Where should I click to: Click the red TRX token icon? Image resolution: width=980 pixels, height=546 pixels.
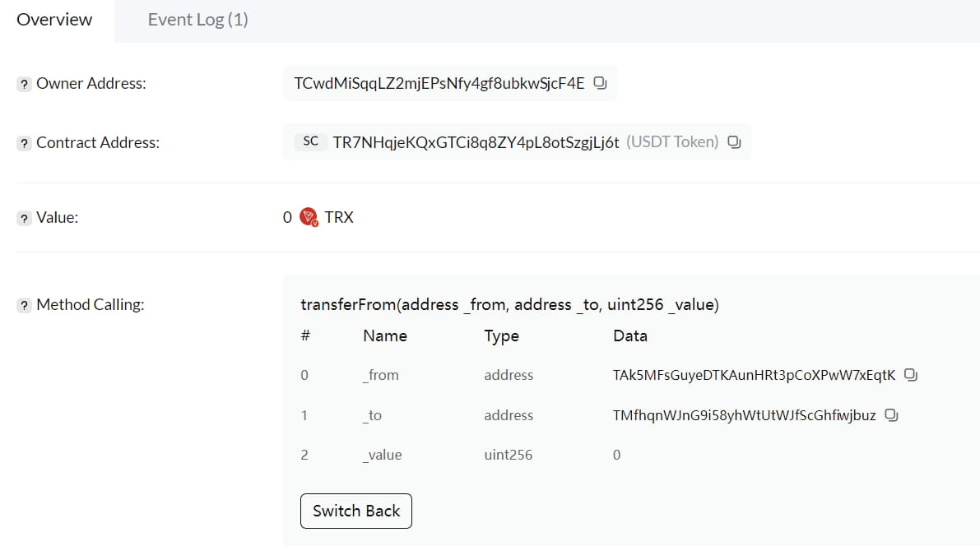pos(309,218)
